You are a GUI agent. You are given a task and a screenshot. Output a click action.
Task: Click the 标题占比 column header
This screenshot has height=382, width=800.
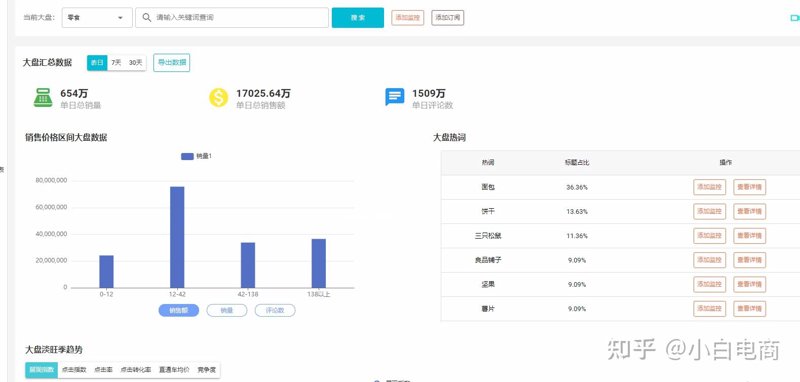pyautogui.click(x=577, y=163)
